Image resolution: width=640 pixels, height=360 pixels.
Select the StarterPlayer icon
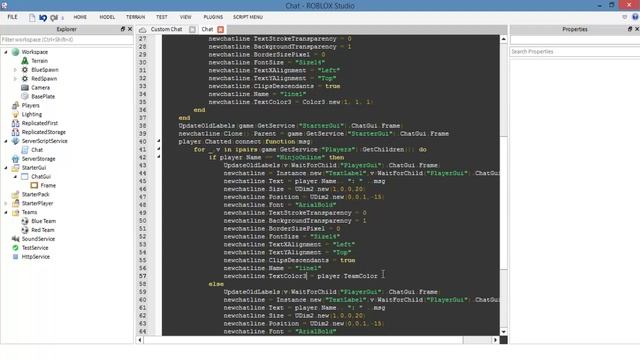coord(16,203)
